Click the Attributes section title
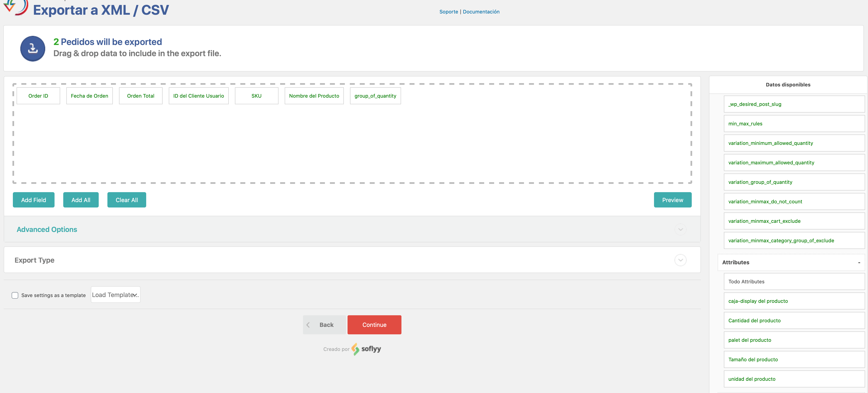Screen dimensions: 868x393 tap(735, 262)
